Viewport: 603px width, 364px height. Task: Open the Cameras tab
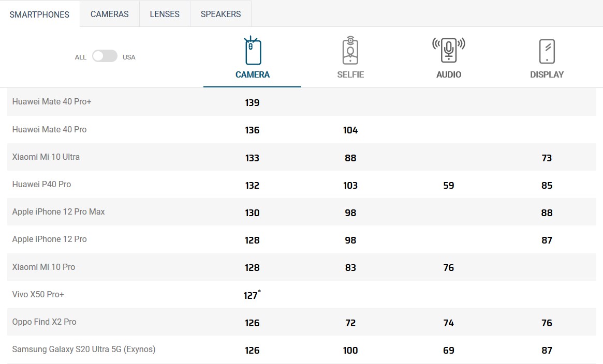[109, 14]
